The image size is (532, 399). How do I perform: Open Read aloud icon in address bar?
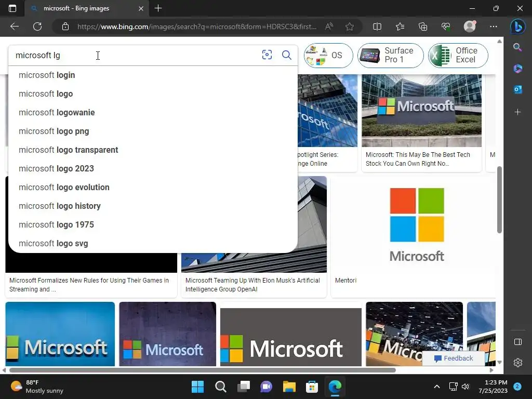(x=329, y=26)
